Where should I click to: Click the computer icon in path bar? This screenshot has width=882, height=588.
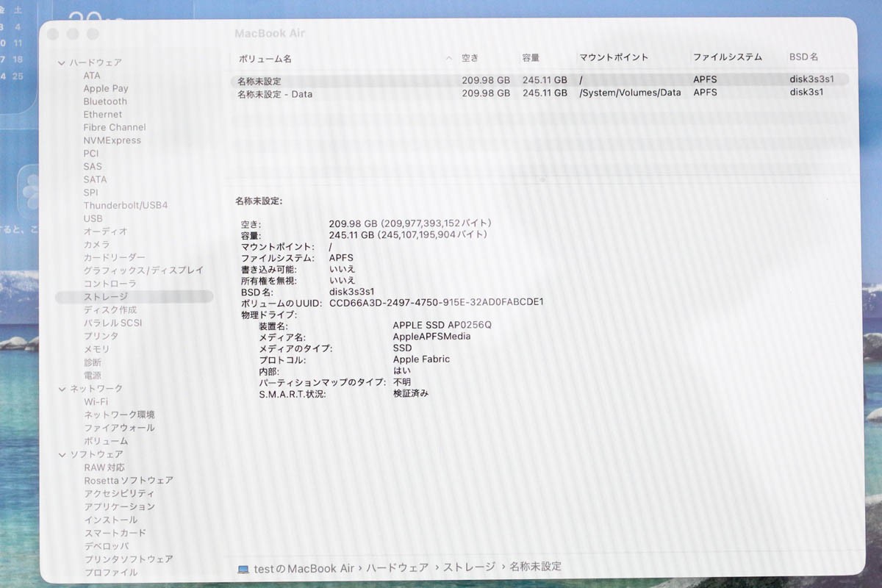243,569
